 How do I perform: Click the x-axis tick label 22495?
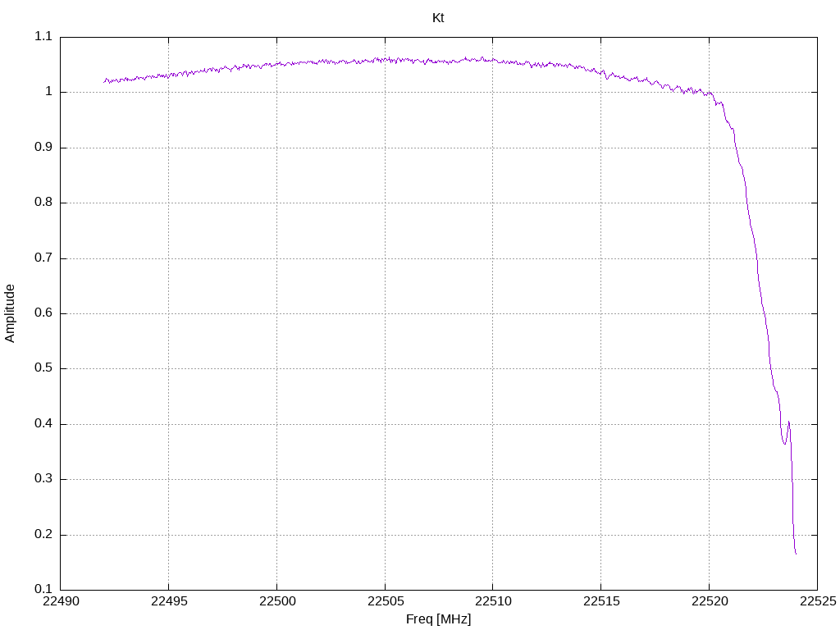pyautogui.click(x=169, y=601)
